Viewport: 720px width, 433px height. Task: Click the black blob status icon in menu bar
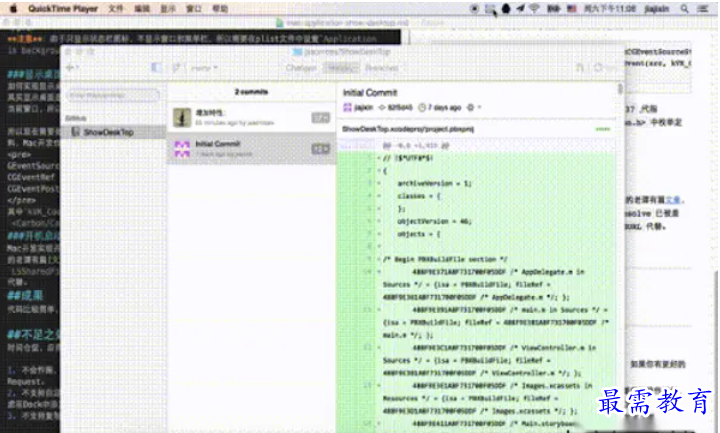click(x=506, y=8)
